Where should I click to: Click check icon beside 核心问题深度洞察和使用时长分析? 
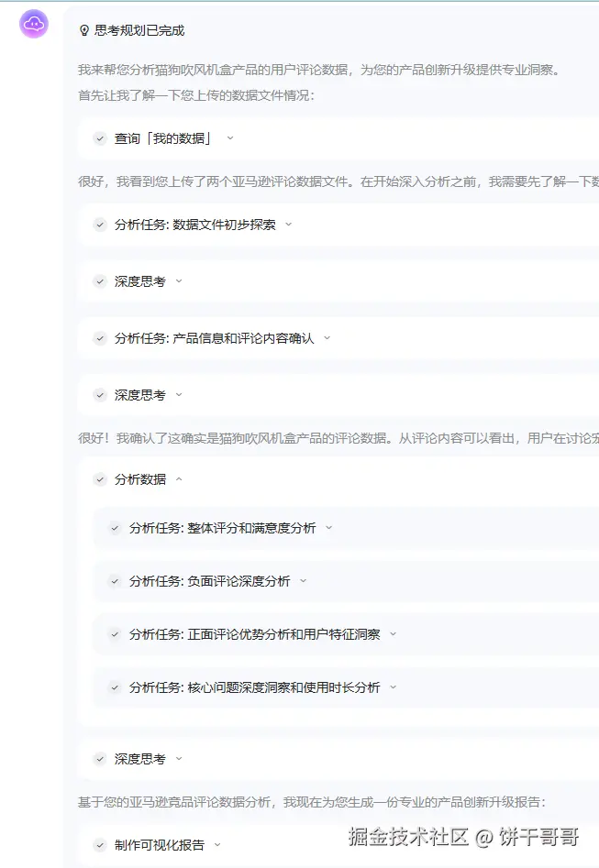[115, 687]
